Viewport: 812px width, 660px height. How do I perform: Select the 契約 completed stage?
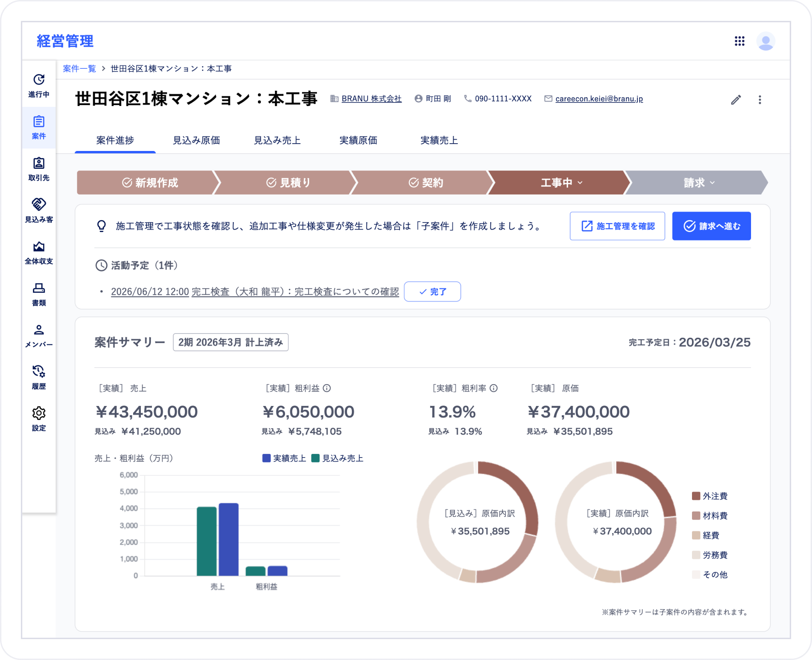click(425, 182)
